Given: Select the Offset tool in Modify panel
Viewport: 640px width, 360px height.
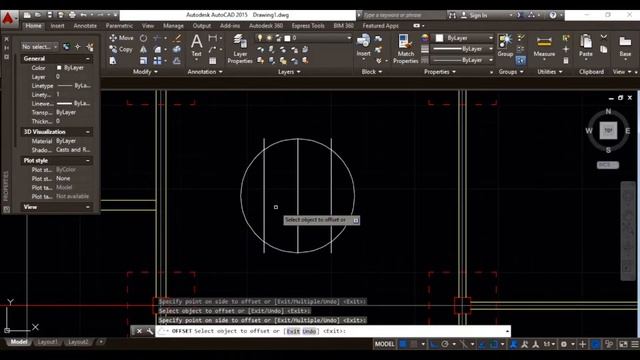Looking at the screenshot, I should (177, 61).
